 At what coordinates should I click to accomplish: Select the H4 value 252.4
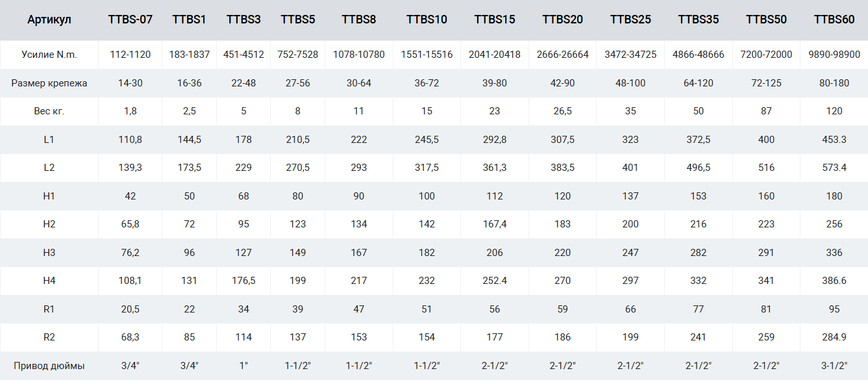pyautogui.click(x=495, y=281)
